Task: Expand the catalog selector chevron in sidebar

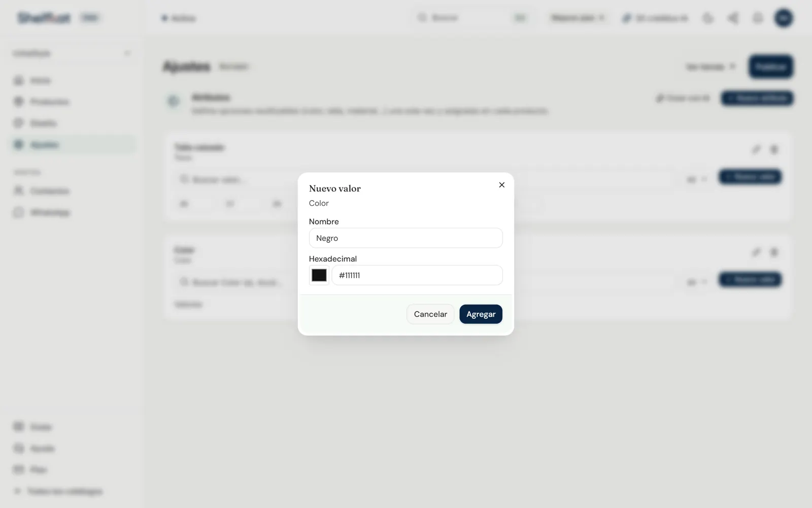Action: click(127, 53)
